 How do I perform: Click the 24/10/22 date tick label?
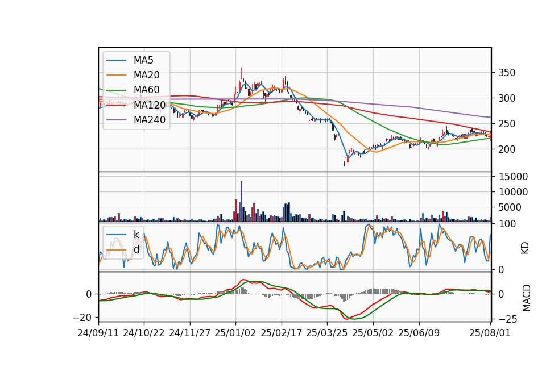[x=144, y=333]
